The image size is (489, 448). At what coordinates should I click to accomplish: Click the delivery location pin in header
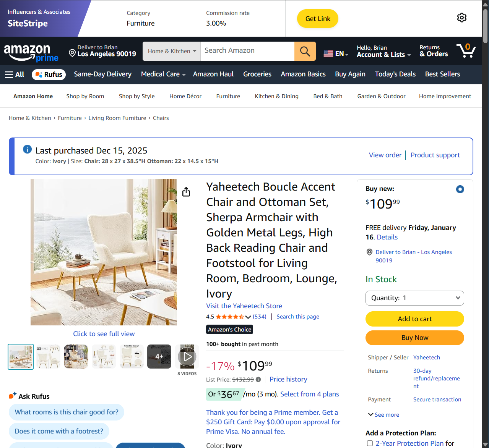[72, 53]
